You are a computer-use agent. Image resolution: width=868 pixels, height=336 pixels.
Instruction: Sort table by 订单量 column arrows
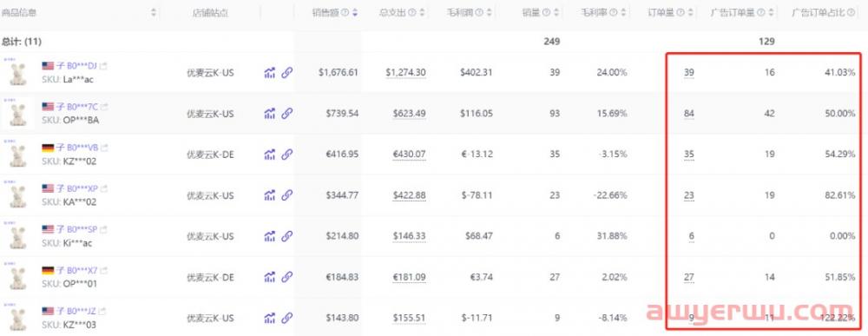pos(690,13)
